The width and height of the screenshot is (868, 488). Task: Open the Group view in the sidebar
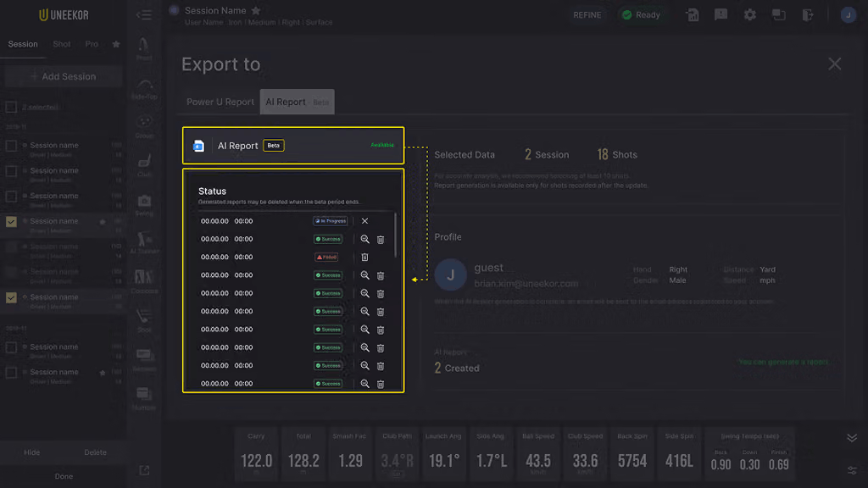[x=144, y=126]
